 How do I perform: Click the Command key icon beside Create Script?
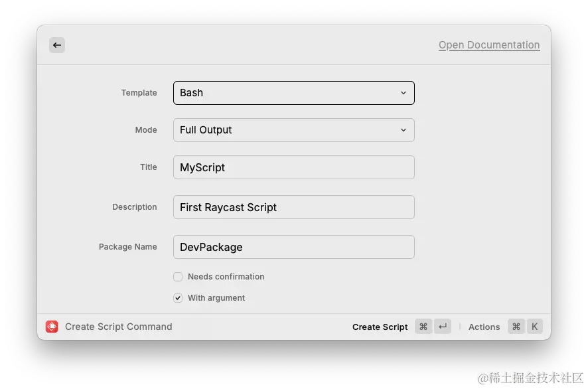pyautogui.click(x=423, y=327)
